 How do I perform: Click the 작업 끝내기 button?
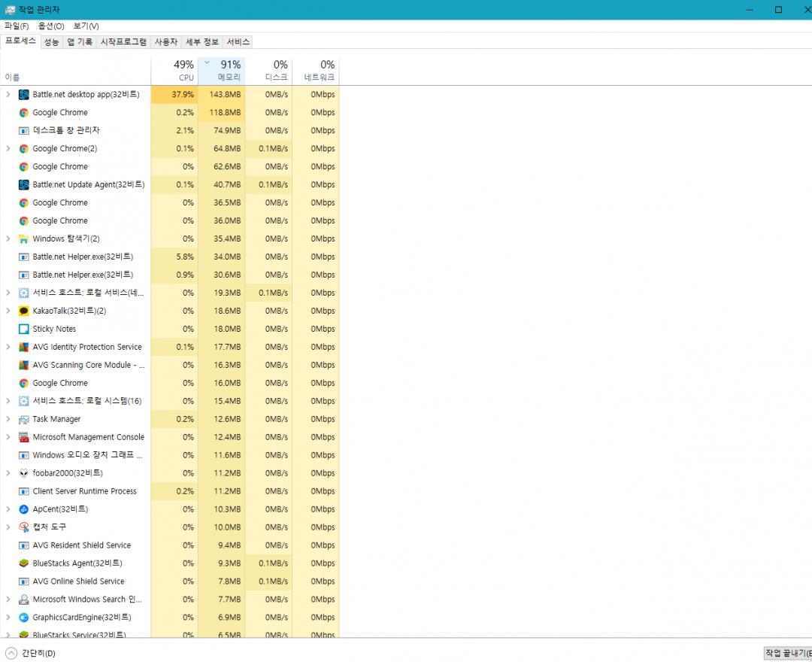tap(786, 653)
